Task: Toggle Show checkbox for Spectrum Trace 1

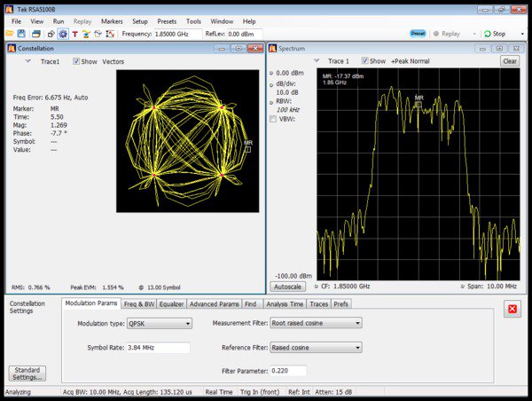Action: pos(366,61)
